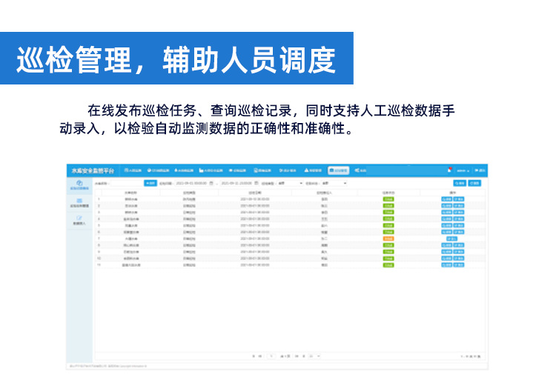Click the edit button in row 5
The image size is (556, 392).
458,225
